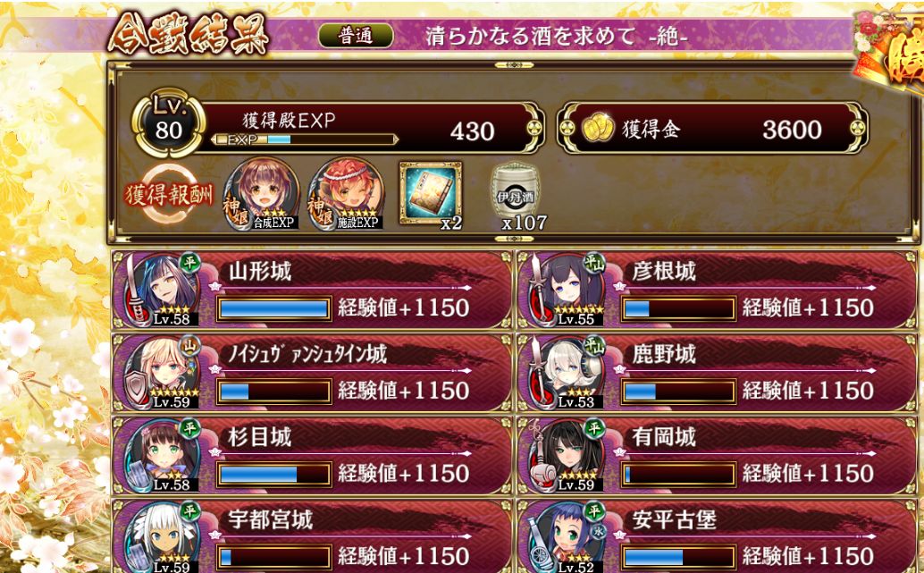Click the 宇都宮城 character portrait

pos(162,537)
